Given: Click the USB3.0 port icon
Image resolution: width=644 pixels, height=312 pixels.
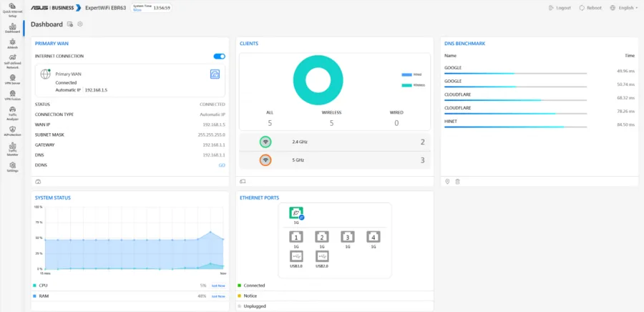Looking at the screenshot, I should click(x=296, y=256).
